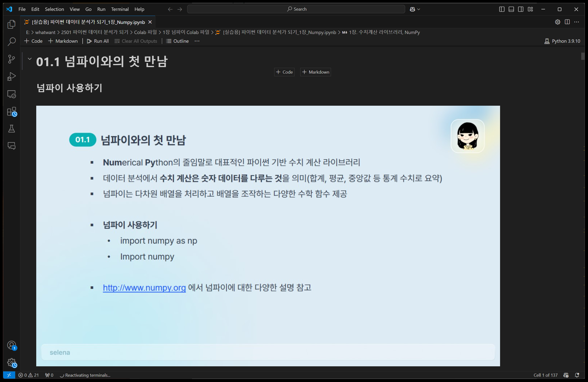Open the Explorer view in activity bar

coord(11,24)
